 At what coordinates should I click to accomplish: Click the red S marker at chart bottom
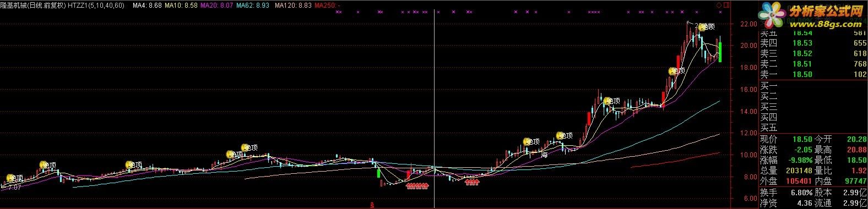pos(373,206)
